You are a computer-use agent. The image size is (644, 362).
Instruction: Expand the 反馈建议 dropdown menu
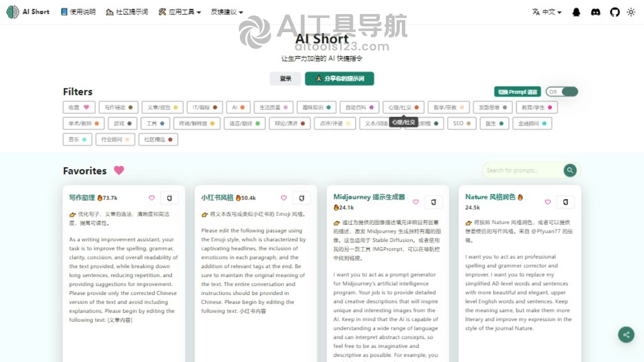(x=227, y=12)
